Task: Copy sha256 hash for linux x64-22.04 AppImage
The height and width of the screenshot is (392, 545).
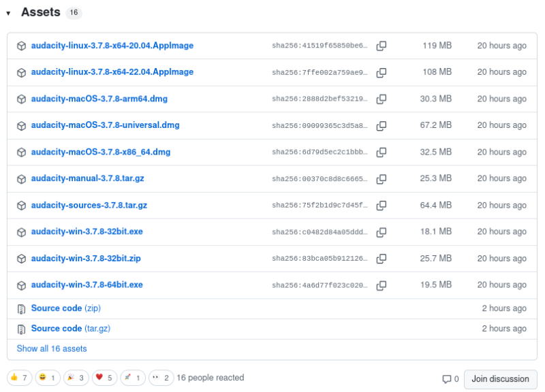Action: 381,73
